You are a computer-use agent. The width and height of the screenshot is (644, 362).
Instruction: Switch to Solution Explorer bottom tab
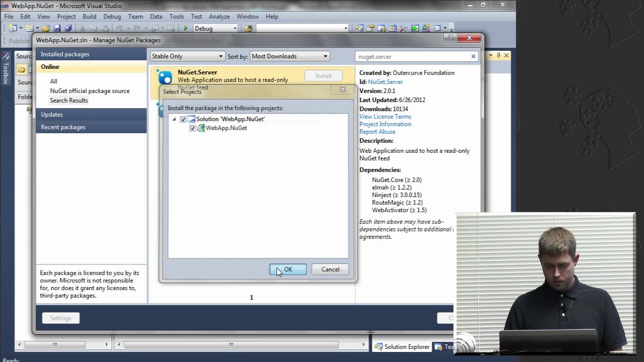point(402,347)
